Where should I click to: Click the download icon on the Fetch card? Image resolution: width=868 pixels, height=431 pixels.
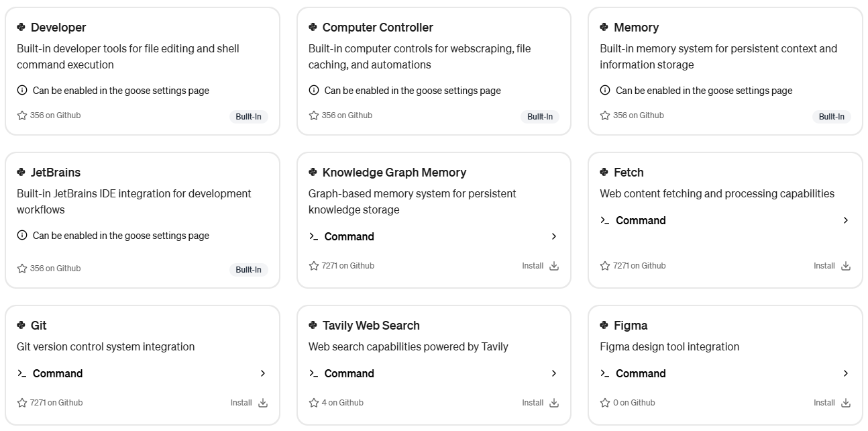pos(845,266)
